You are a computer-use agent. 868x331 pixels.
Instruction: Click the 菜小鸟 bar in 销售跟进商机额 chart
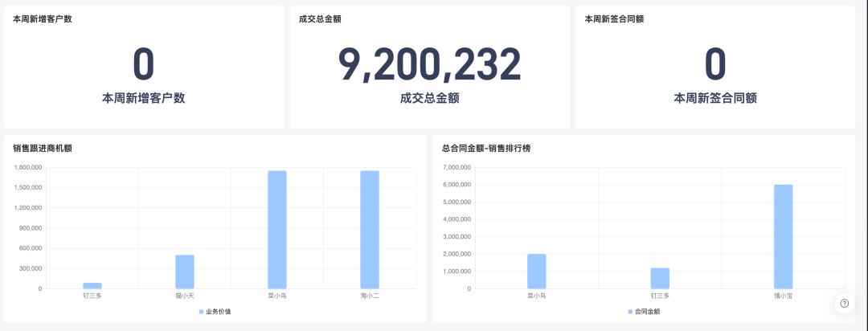277,230
